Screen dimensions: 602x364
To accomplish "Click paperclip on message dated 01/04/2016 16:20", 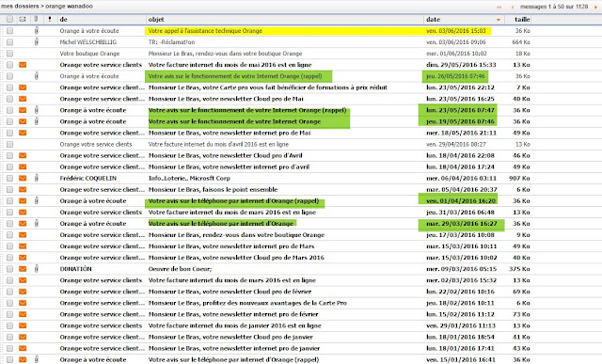I will [36, 201].
